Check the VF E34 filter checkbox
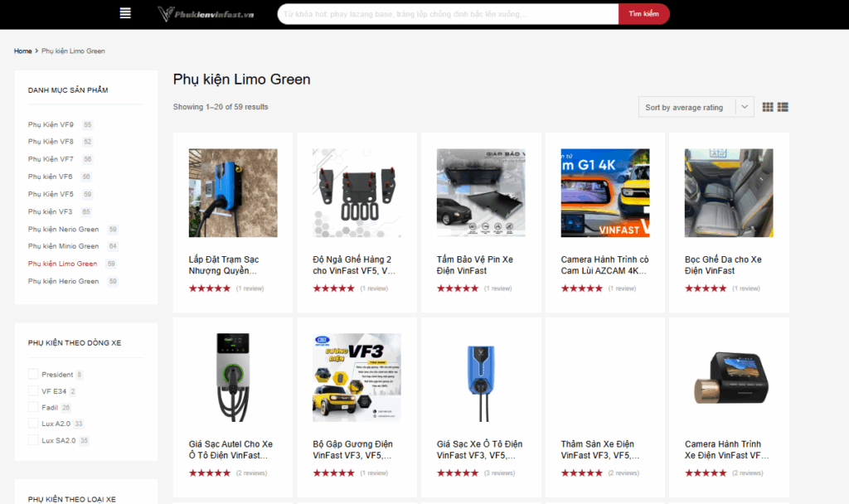The height and width of the screenshot is (504, 849). (x=33, y=391)
